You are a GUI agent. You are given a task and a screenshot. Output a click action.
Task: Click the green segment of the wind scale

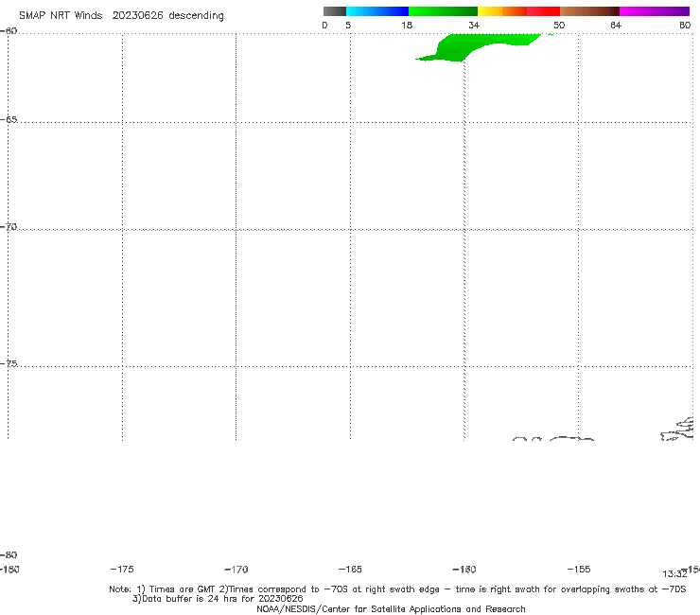444,11
